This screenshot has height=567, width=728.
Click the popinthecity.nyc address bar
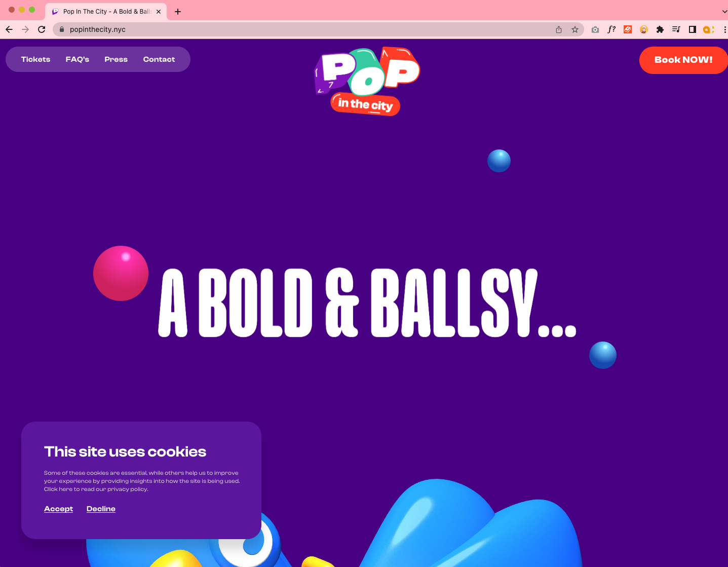304,29
